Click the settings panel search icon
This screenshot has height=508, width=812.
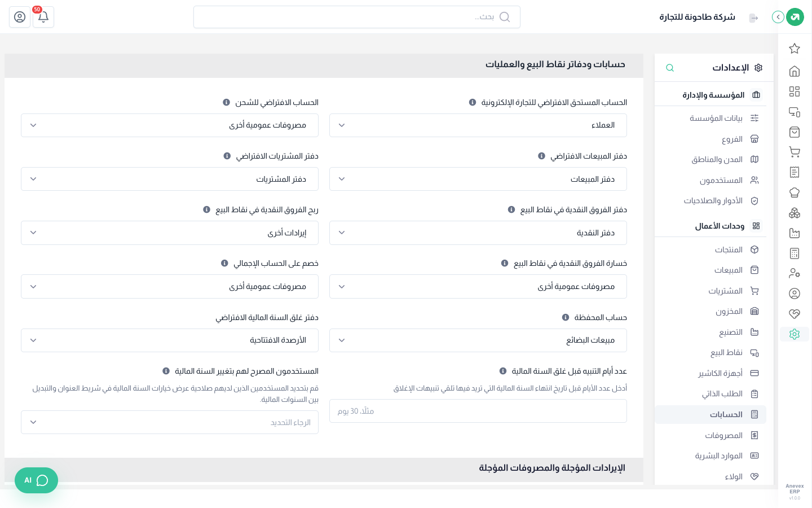(x=670, y=68)
